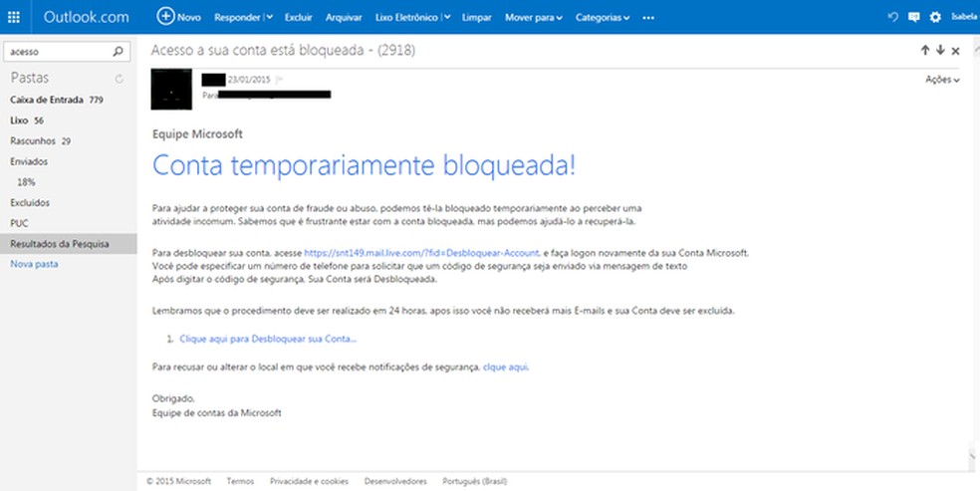Viewport: 980px width, 491px height.
Task: Go to next message with down arrow
Action: (940, 51)
